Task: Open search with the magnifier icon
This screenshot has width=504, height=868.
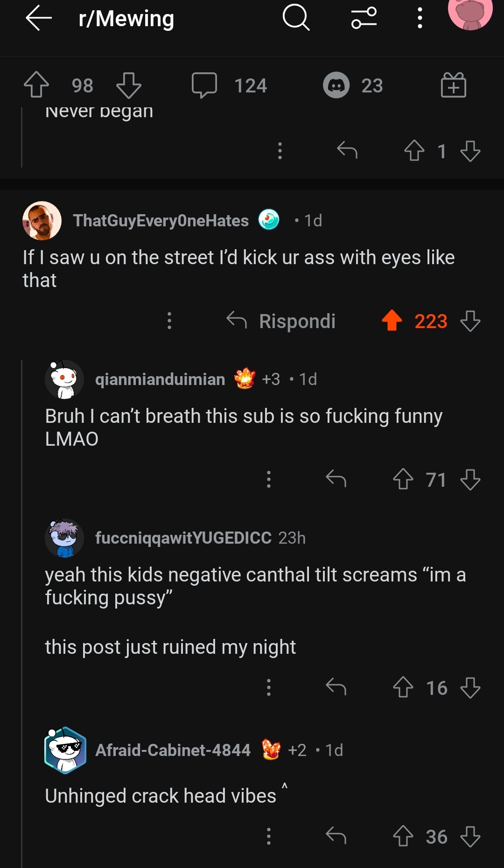Action: click(x=296, y=18)
